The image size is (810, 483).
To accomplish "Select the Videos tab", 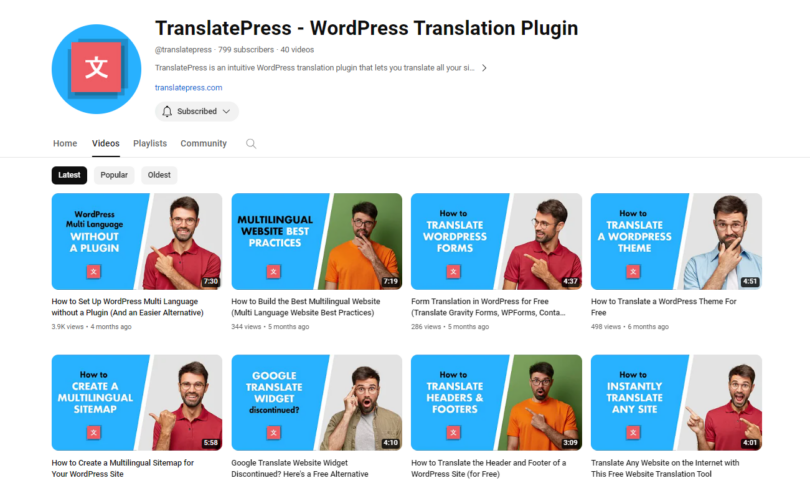I will point(106,143).
